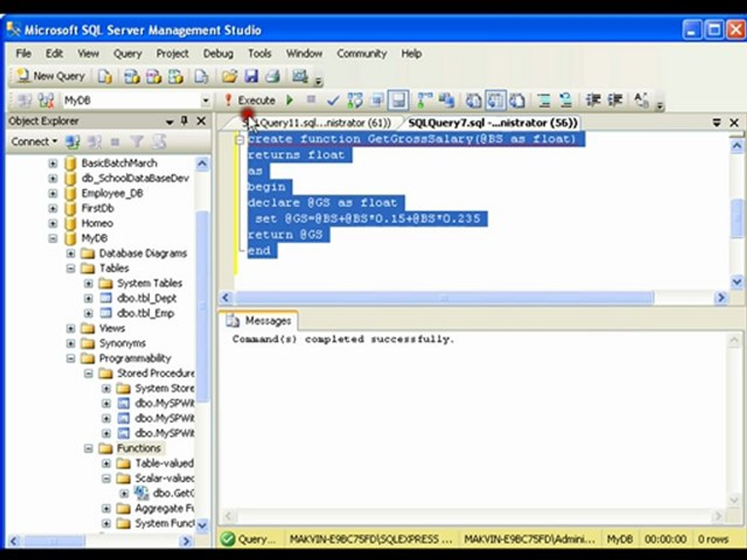This screenshot has height=560, width=747.
Task: Open the active files dropdown arrow
Action: coord(716,123)
